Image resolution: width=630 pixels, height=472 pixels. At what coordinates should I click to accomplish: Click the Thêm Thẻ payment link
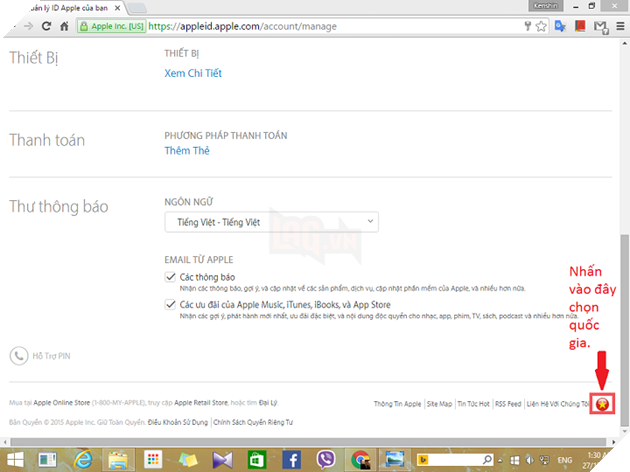[x=188, y=151]
